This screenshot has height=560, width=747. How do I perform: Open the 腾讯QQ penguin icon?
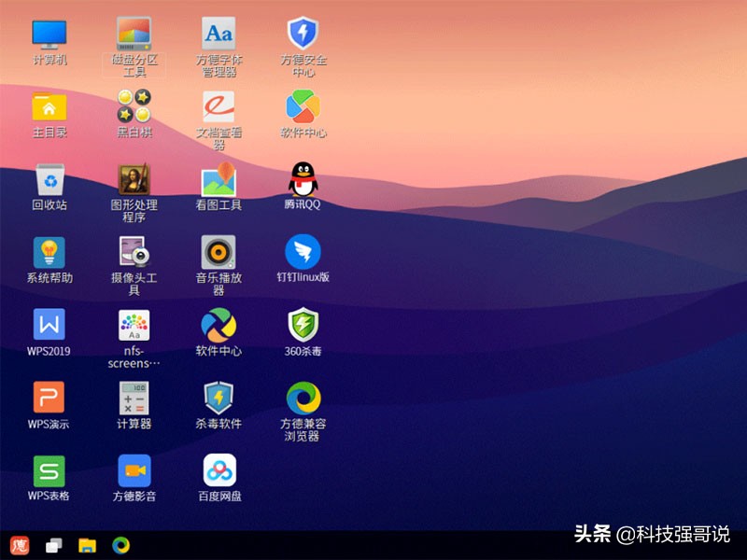click(x=303, y=179)
